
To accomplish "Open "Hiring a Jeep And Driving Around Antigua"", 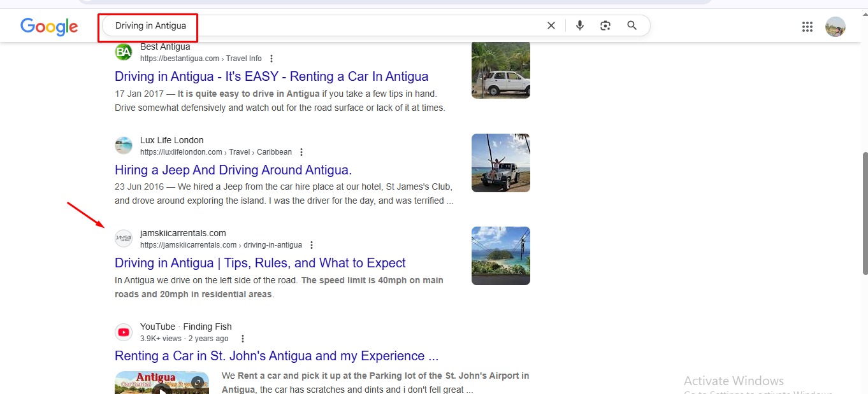I will [x=233, y=170].
